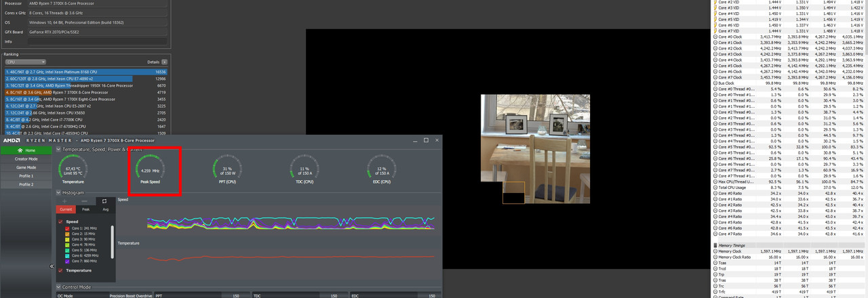
Task: Click the Details arrow button in Ranking
Action: (x=165, y=62)
